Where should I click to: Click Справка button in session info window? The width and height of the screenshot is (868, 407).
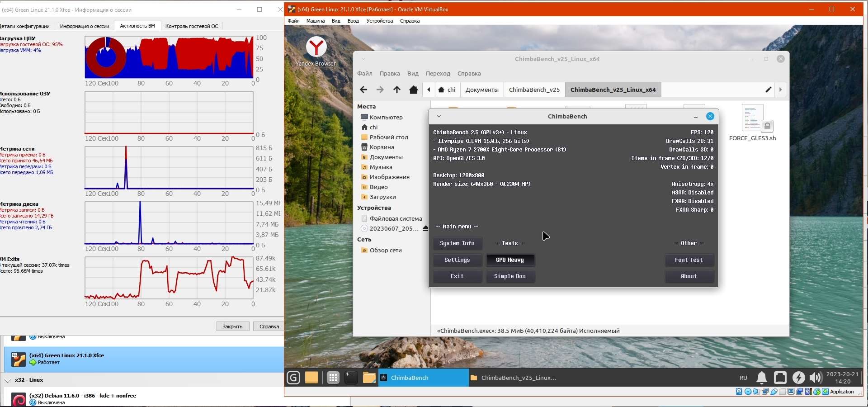pyautogui.click(x=269, y=327)
